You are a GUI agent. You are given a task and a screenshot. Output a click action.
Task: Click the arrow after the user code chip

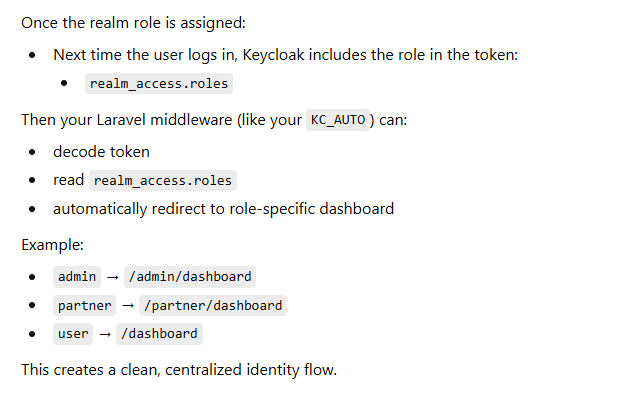pos(105,334)
